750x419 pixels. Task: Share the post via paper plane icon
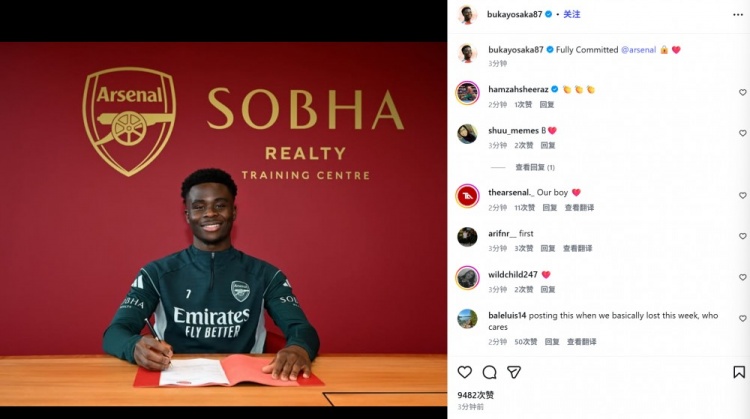[514, 372]
